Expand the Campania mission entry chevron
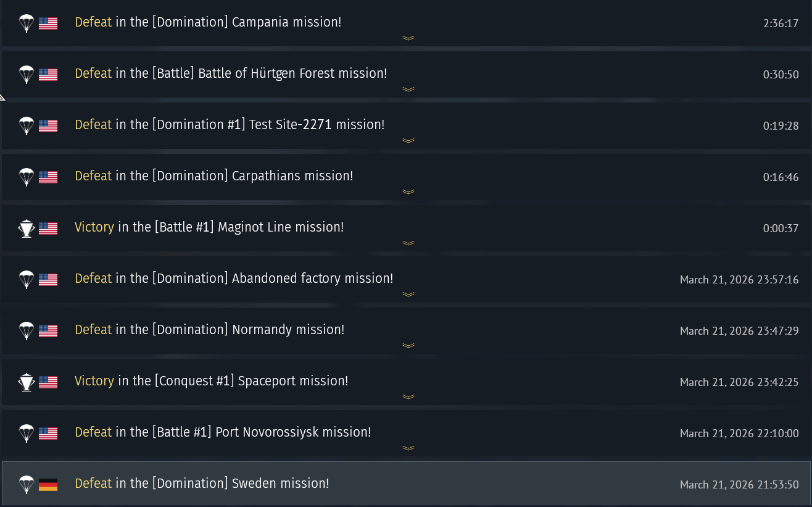Viewport: 812px width, 507px height. [x=408, y=38]
